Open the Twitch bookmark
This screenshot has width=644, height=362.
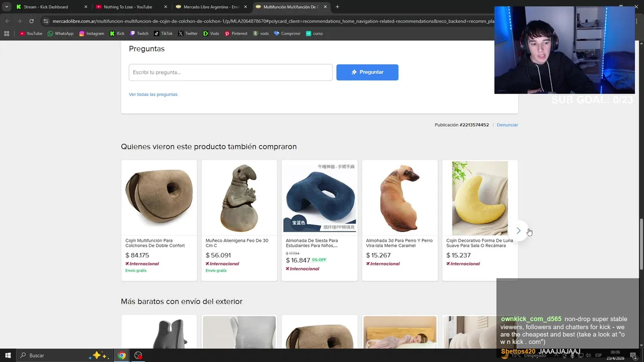pos(139,34)
